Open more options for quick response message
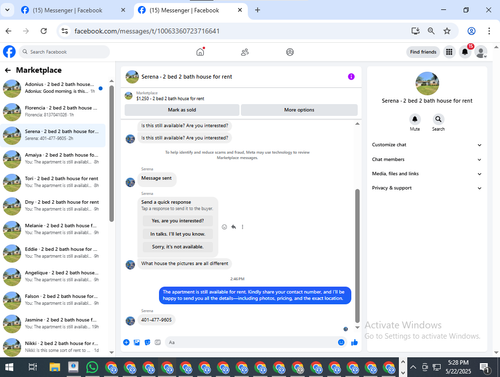Image resolution: width=500 pixels, height=377 pixels. click(x=242, y=227)
